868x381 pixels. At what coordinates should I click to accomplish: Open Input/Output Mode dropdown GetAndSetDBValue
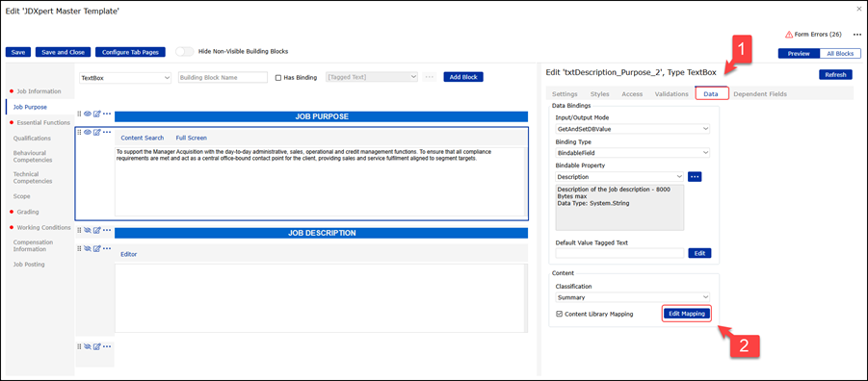tap(633, 128)
